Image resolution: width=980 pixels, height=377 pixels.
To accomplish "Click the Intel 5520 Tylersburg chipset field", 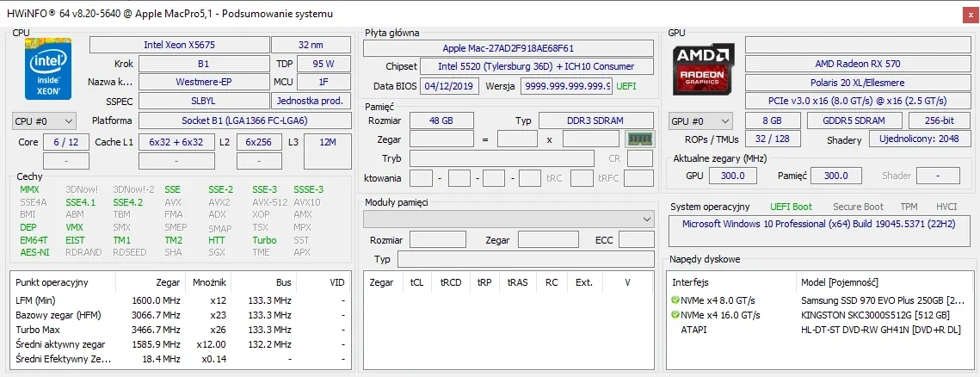I will [x=536, y=66].
